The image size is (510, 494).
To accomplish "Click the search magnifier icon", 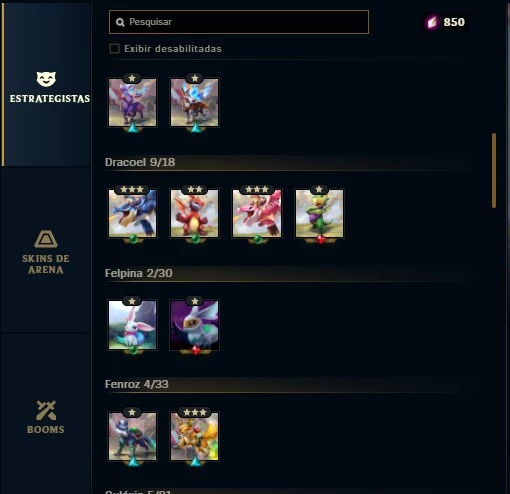I will (120, 22).
